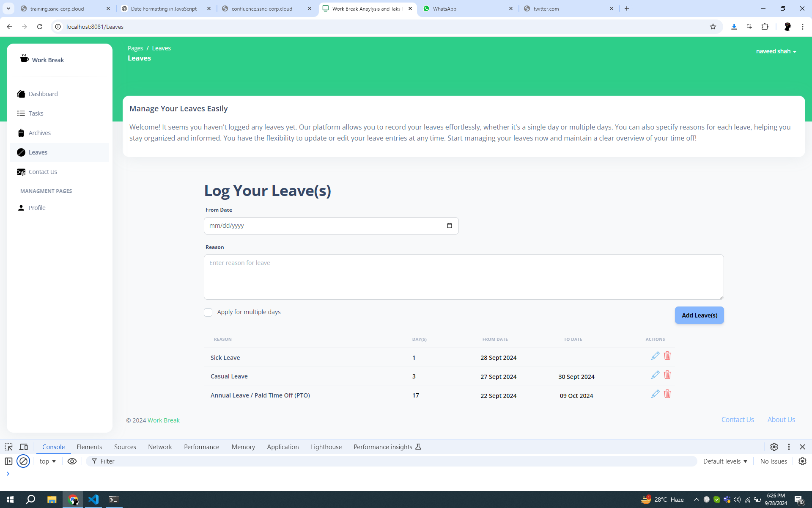Open the Tasks sidebar menu item
This screenshot has width=812, height=508.
60,113
